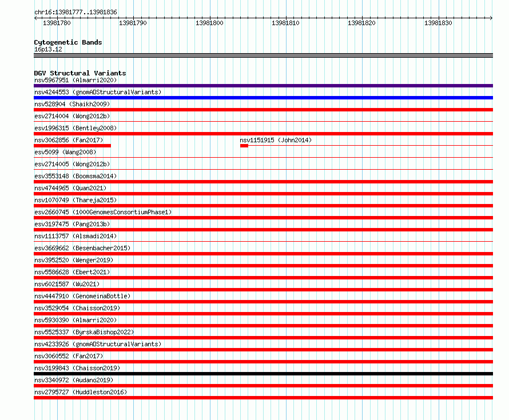Click nsv3199843 (Chaisson2019) label
This screenshot has height=420, width=509.
tap(77, 368)
